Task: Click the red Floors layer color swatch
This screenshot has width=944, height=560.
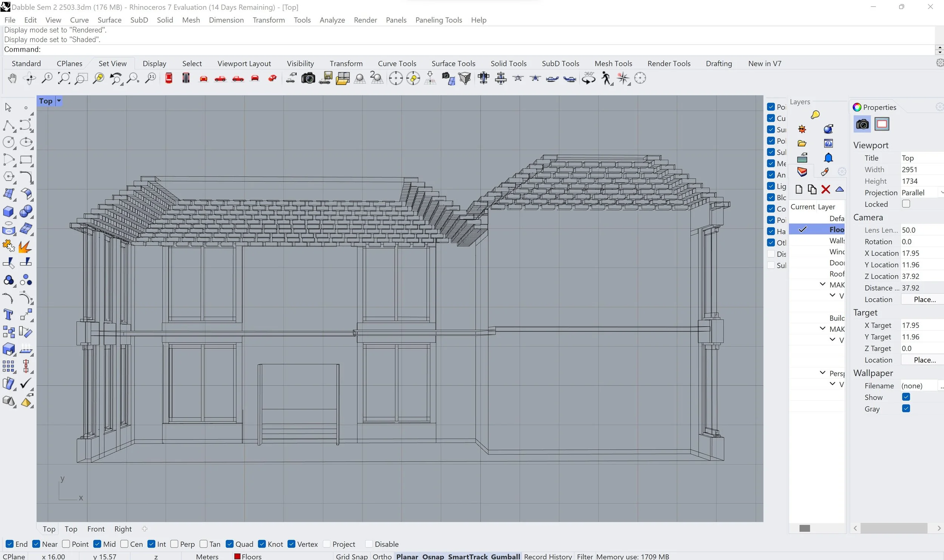Action: [x=237, y=556]
